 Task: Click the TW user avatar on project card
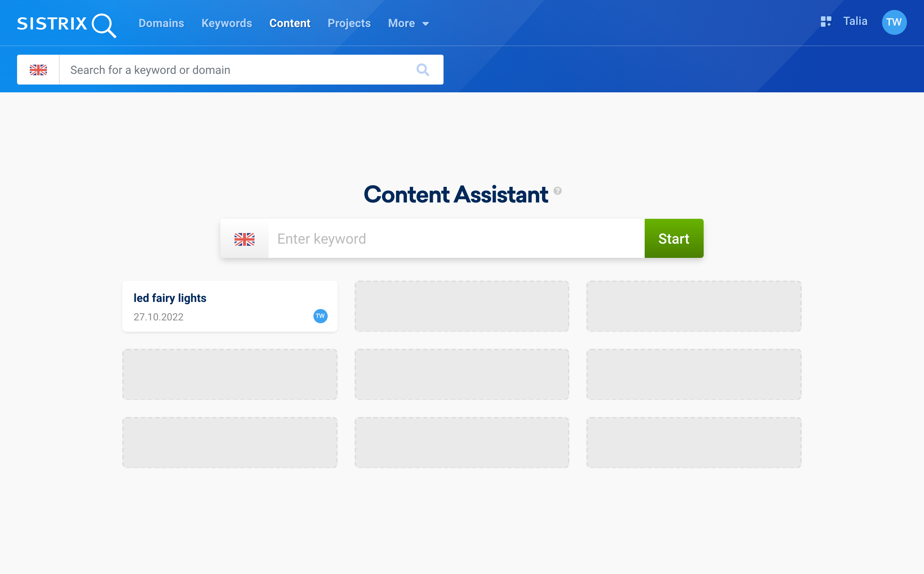(319, 316)
